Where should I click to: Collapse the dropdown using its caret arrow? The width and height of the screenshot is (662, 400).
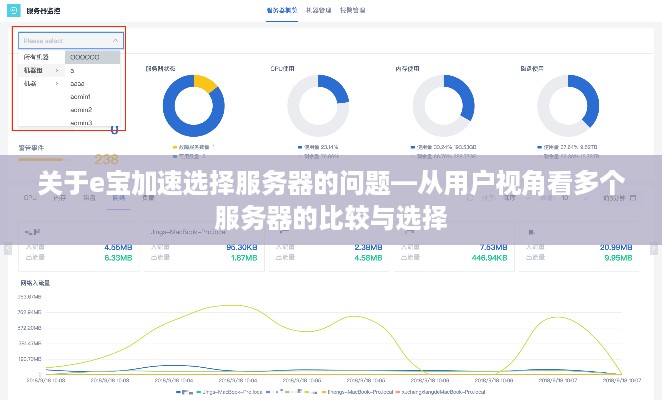[115, 41]
